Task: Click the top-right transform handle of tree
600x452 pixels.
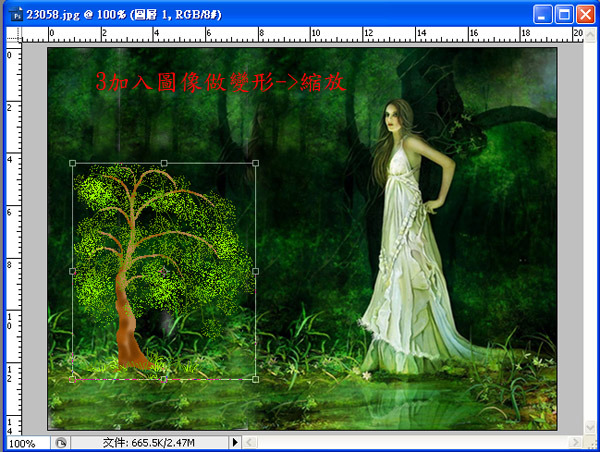Action: click(x=256, y=163)
